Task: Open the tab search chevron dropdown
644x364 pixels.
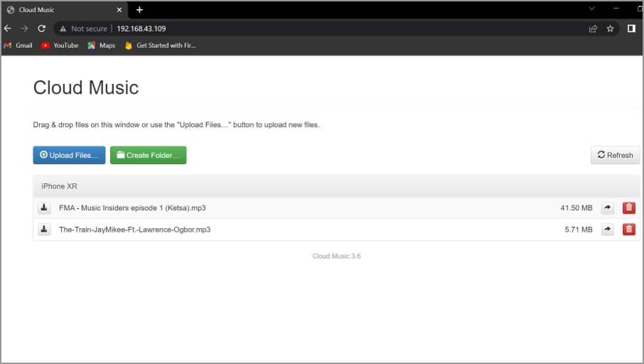Action: [x=591, y=9]
